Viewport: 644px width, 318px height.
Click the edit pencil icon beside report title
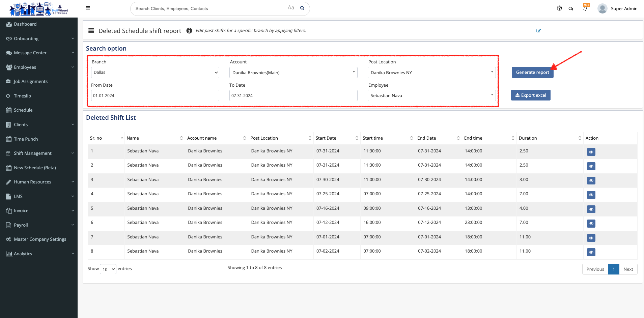click(538, 31)
